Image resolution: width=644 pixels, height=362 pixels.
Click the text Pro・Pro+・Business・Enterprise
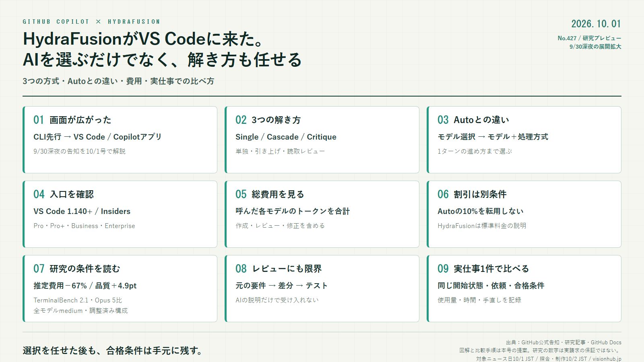[x=84, y=226]
